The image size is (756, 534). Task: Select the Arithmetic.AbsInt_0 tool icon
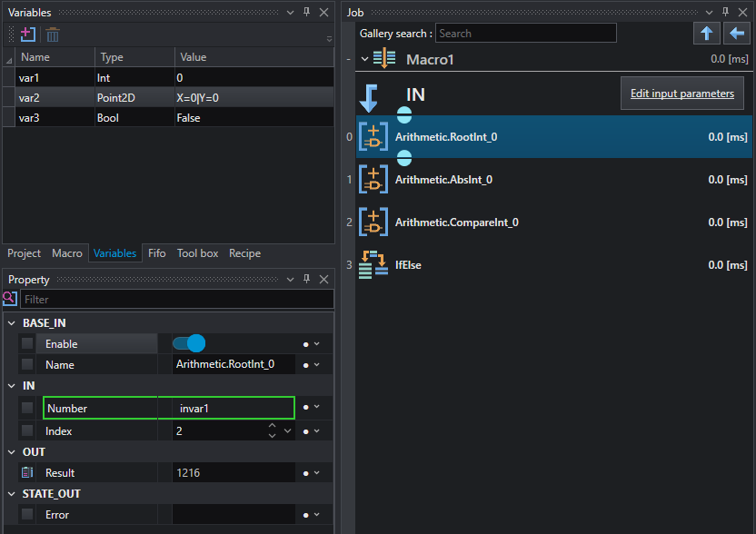[x=373, y=179]
